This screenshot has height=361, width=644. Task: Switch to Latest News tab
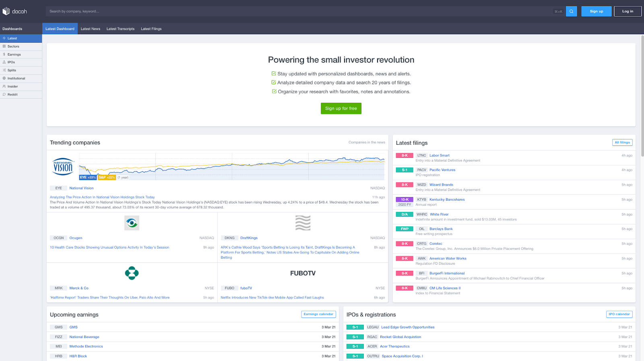tap(91, 29)
